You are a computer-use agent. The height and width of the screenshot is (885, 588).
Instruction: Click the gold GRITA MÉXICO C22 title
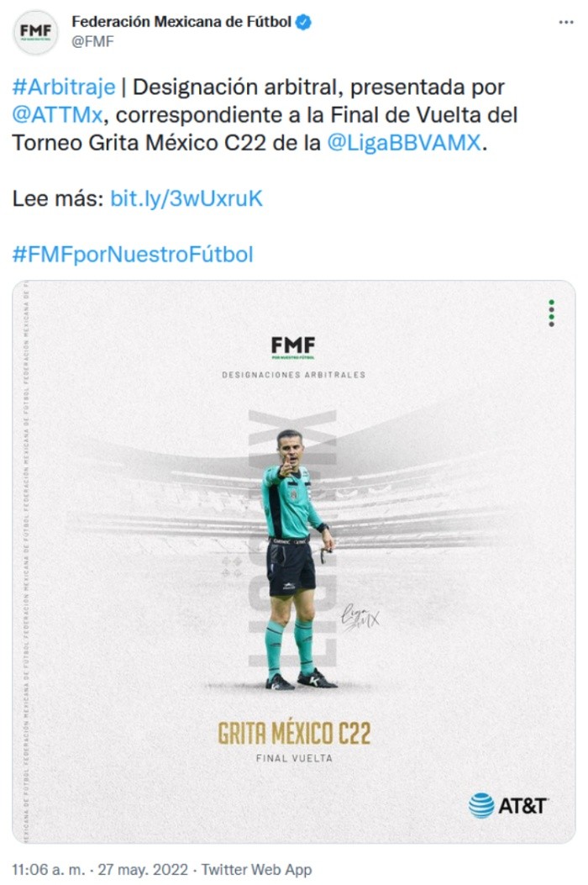294,733
